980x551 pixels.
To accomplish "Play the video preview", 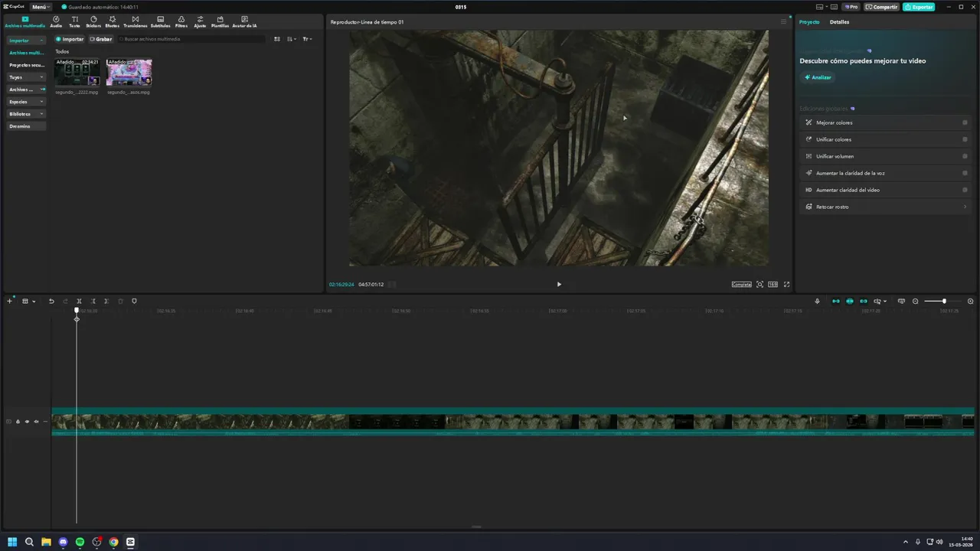I will (559, 285).
